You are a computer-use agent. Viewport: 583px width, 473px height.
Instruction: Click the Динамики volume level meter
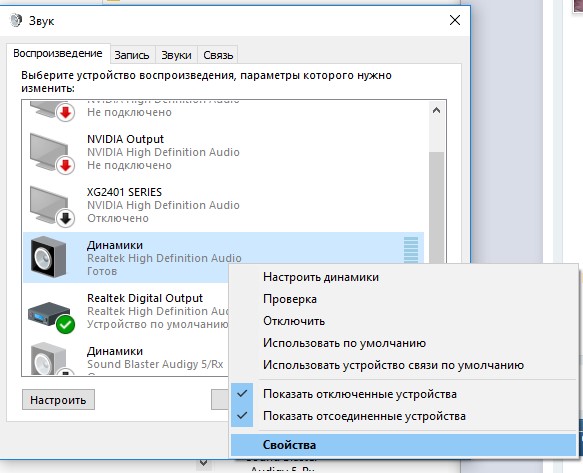tap(411, 250)
